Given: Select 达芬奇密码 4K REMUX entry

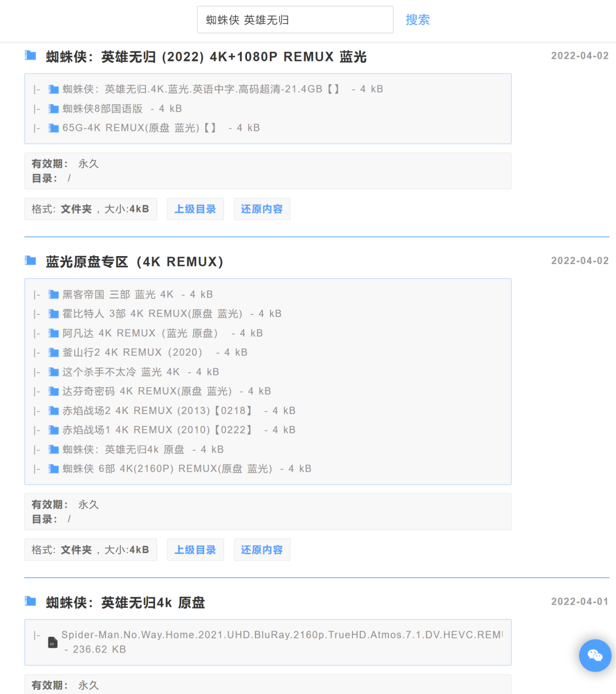Looking at the screenshot, I should click(147, 391).
